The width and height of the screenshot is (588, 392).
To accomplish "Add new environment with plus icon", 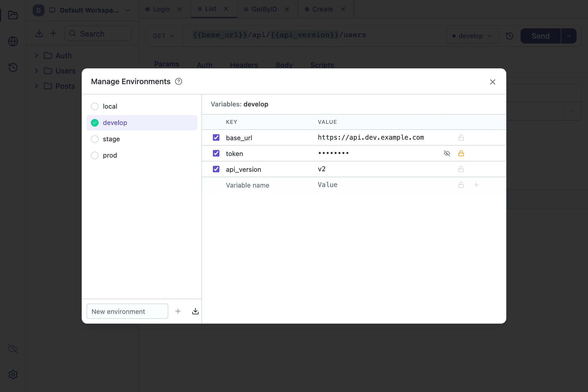I will click(178, 311).
